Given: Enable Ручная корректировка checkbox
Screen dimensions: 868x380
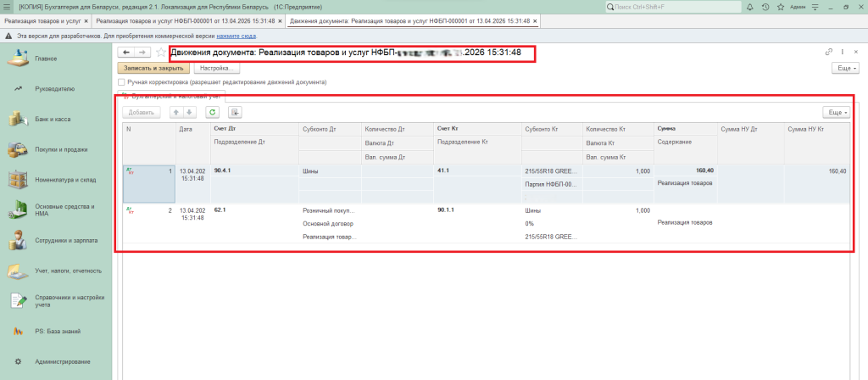Looking at the screenshot, I should (x=122, y=82).
